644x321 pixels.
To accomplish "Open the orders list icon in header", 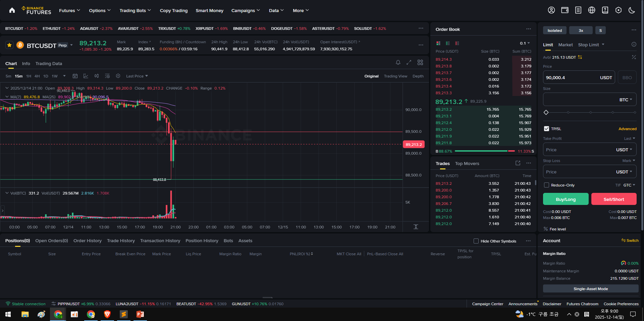I will [x=578, y=10].
